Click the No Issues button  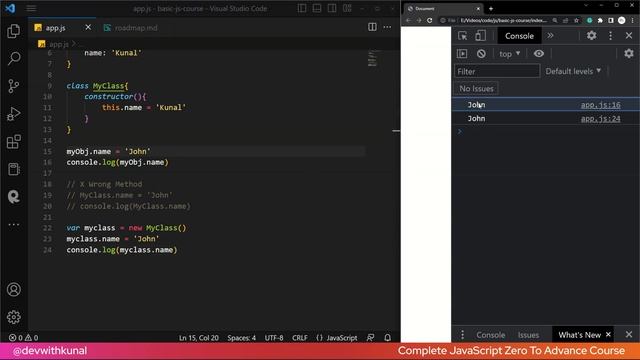pyautogui.click(x=476, y=89)
